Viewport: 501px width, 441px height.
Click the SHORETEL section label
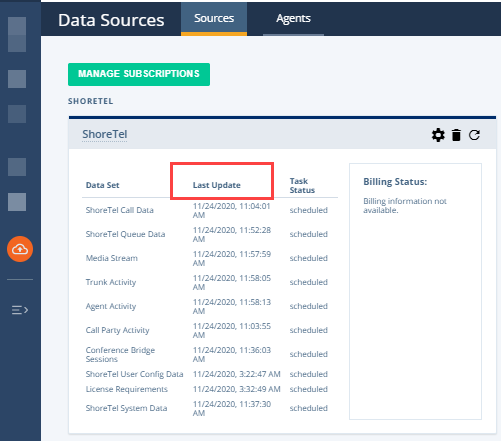tap(91, 101)
